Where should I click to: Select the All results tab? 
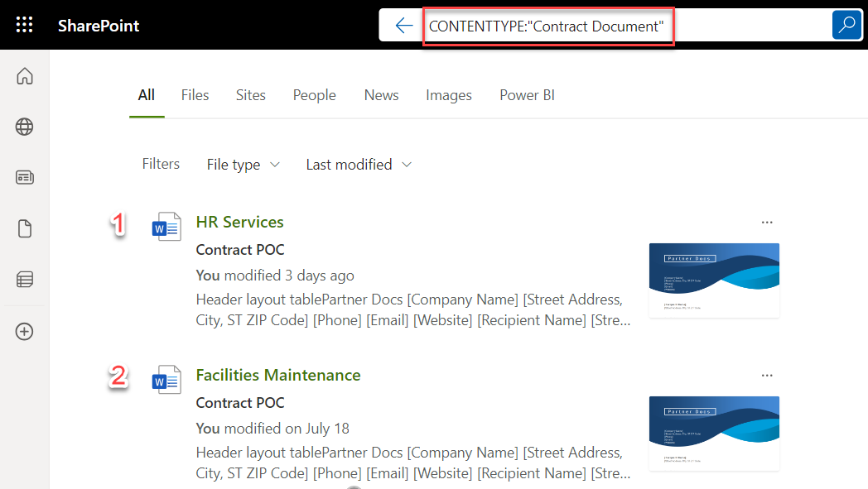point(147,95)
